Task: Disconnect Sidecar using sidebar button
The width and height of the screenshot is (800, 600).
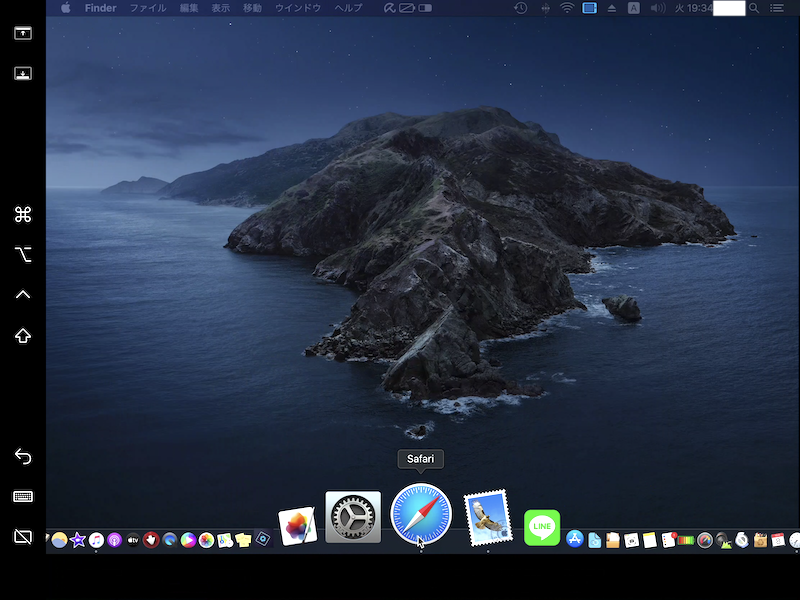Action: 23,537
